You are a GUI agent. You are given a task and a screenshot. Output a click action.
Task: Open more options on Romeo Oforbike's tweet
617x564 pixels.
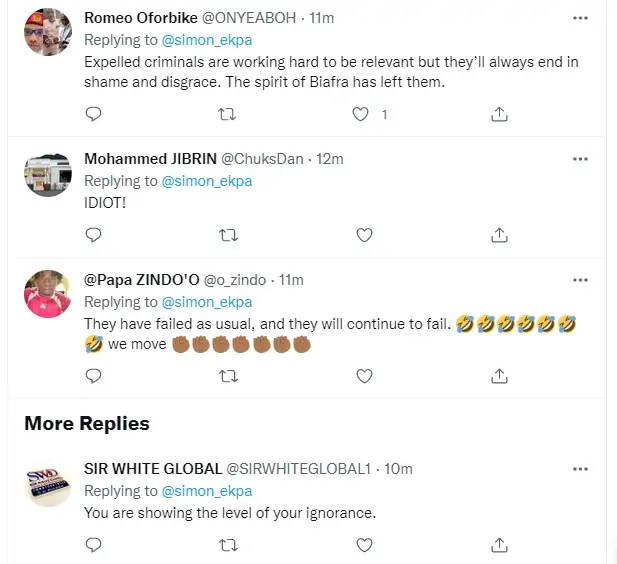580,19
